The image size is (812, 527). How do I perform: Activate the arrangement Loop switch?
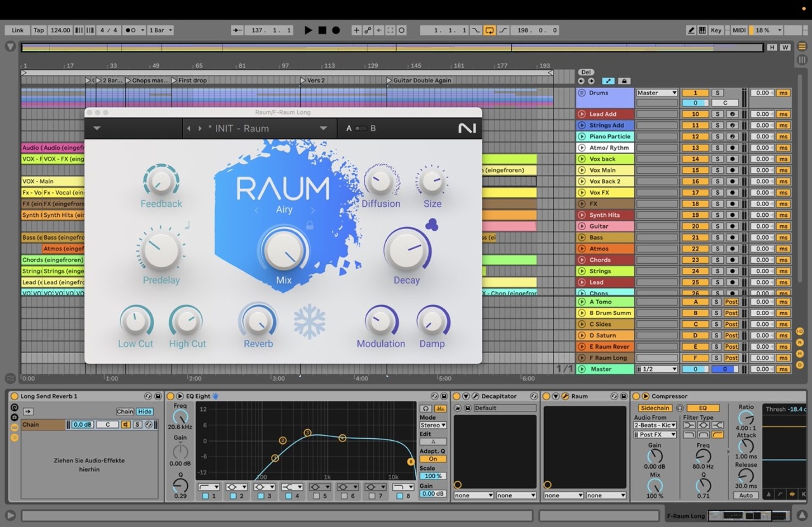pos(489,30)
